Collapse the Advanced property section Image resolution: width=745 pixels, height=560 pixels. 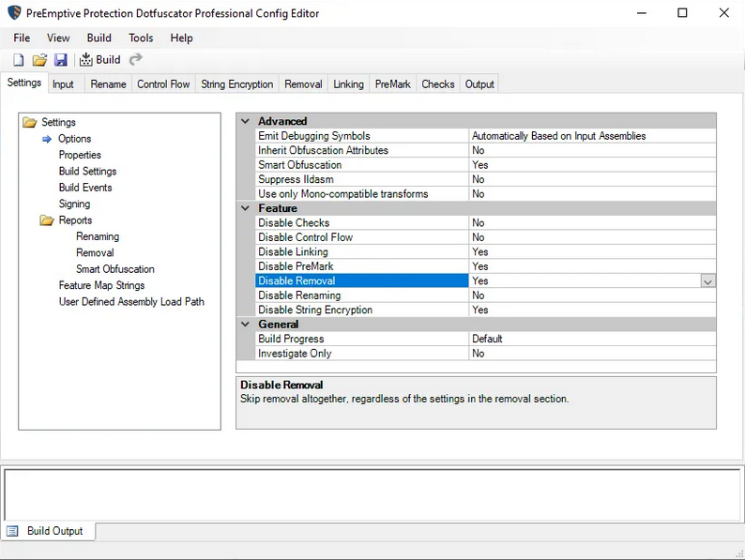pos(245,121)
